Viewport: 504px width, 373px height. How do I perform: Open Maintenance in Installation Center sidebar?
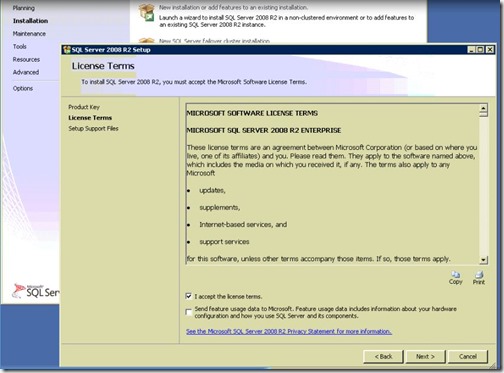tap(29, 34)
